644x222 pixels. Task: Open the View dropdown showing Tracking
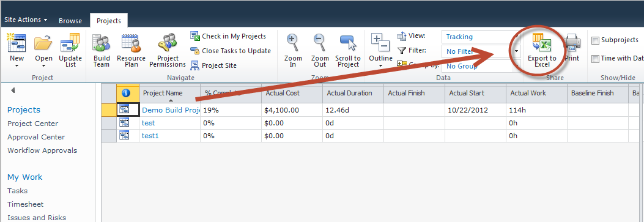pos(481,37)
